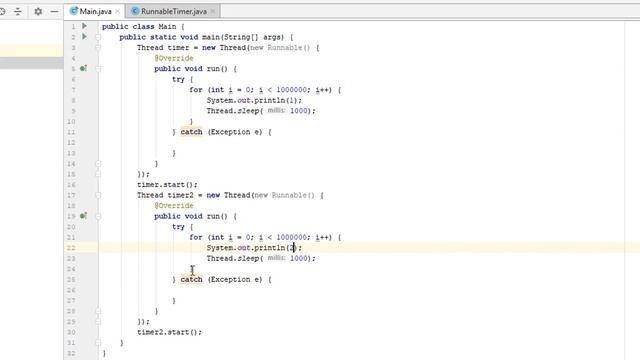Click the first @Override annotation on line 4
This screenshot has width=640, height=360.
click(174, 58)
